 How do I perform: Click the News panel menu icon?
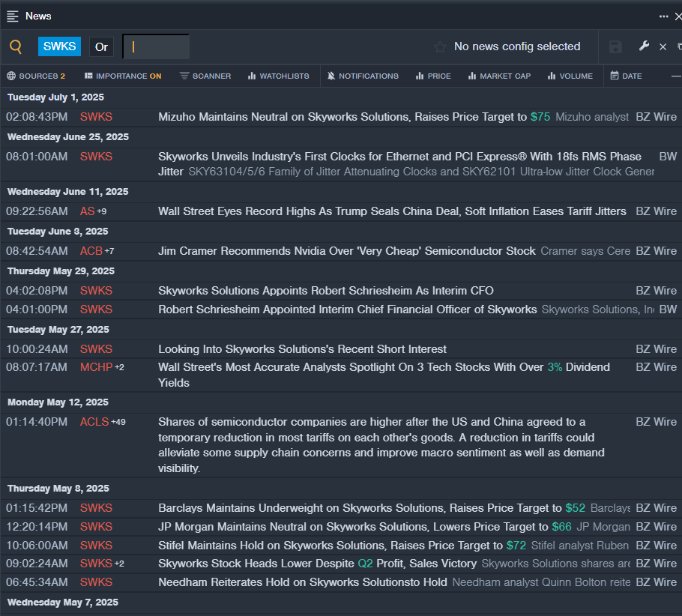pos(13,16)
